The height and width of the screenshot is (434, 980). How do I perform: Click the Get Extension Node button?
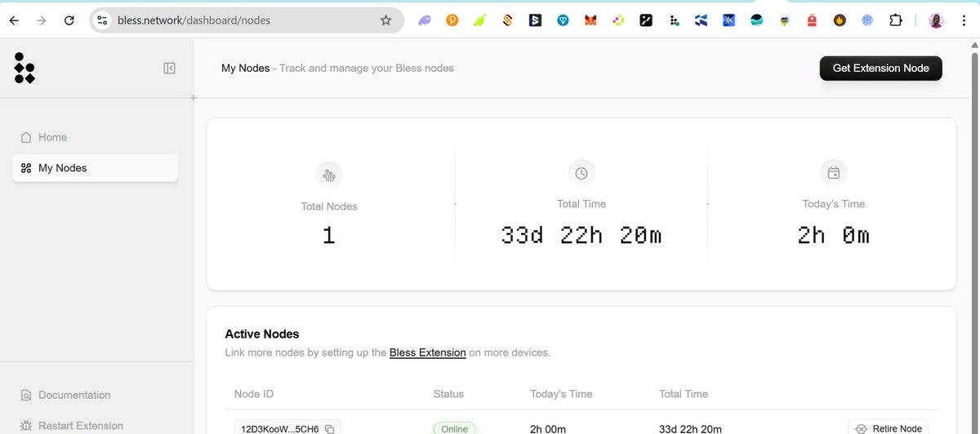(x=880, y=69)
